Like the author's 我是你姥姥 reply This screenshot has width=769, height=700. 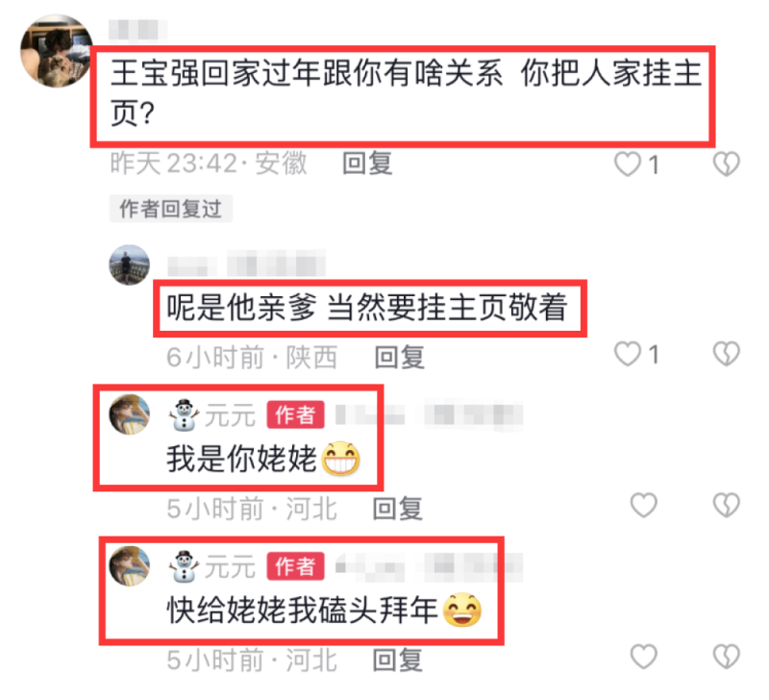pyautogui.click(x=643, y=505)
